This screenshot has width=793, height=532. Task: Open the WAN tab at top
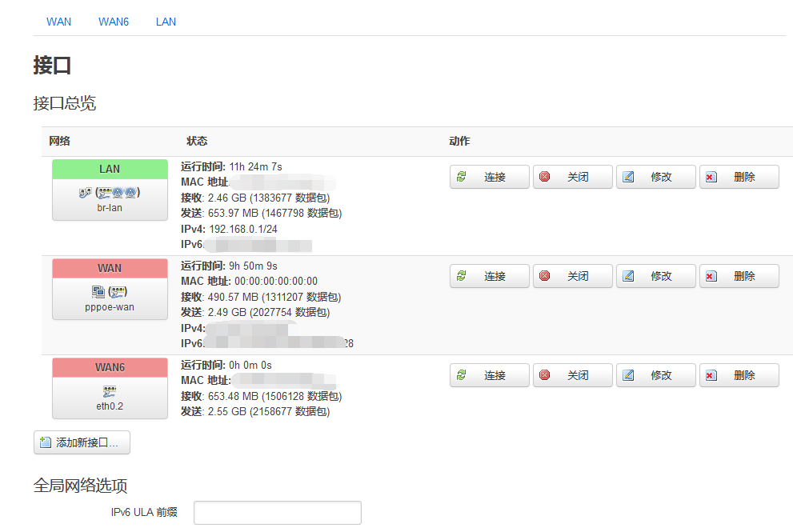[58, 22]
